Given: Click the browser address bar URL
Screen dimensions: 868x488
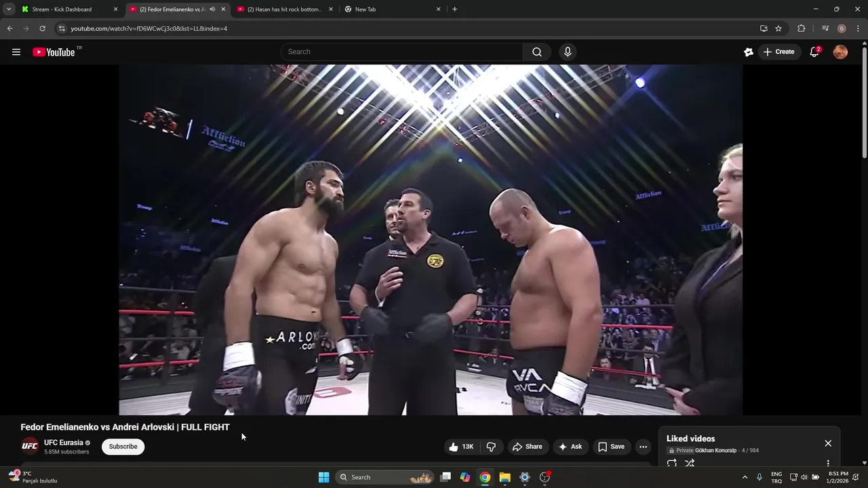Looking at the screenshot, I should 149,28.
